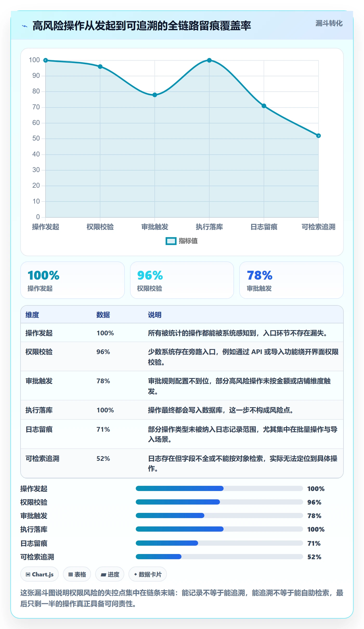Click the 说明 column header
The width and height of the screenshot is (364, 629).
click(x=155, y=315)
